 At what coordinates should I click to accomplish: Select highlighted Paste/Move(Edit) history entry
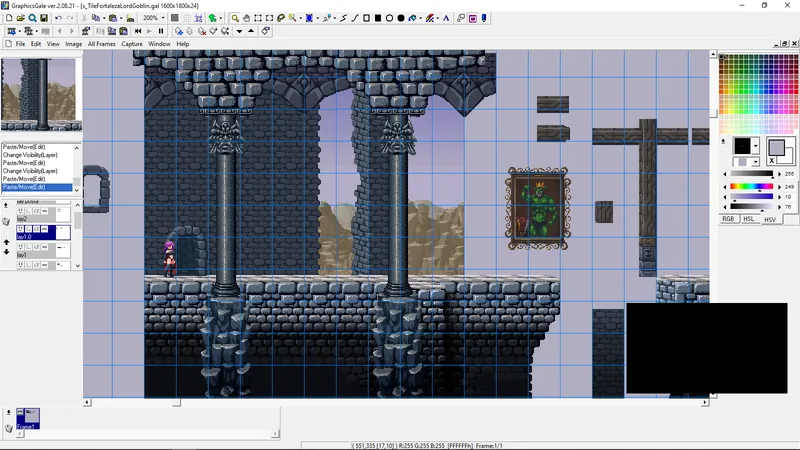point(37,187)
